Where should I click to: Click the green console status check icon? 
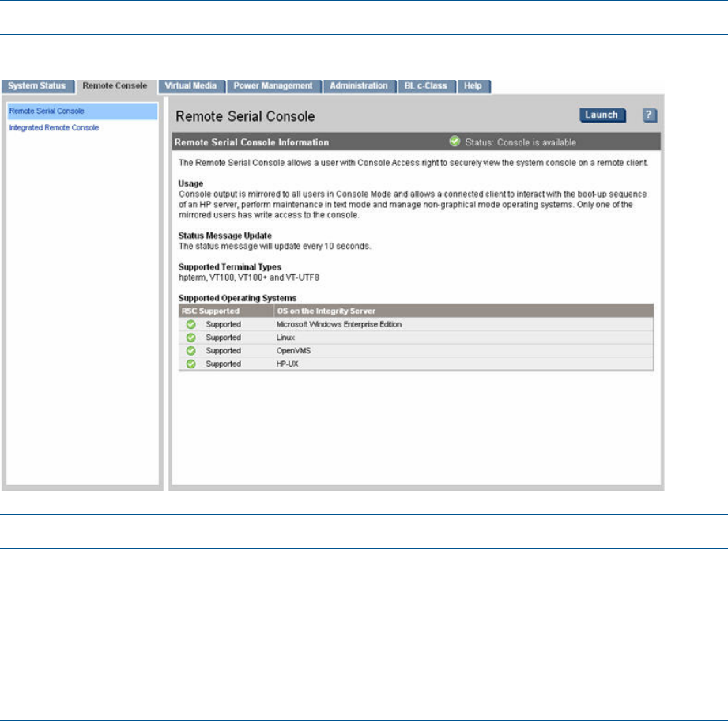[x=455, y=142]
